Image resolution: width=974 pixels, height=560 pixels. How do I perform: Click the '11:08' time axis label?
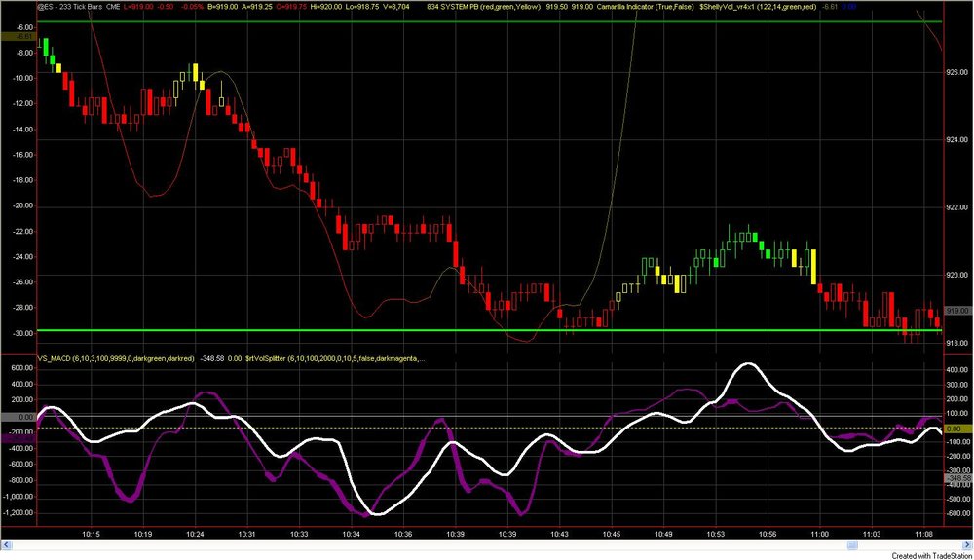[923, 534]
